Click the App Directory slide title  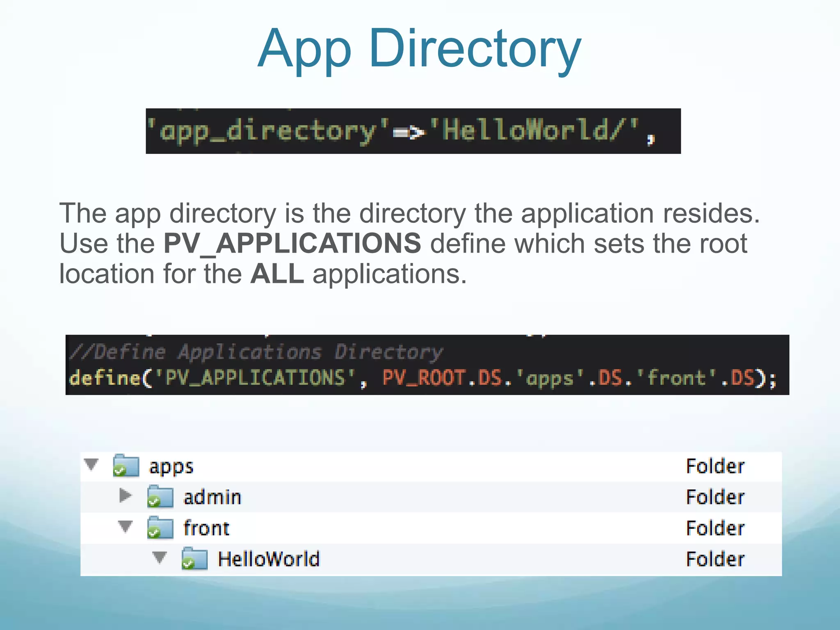tap(419, 48)
